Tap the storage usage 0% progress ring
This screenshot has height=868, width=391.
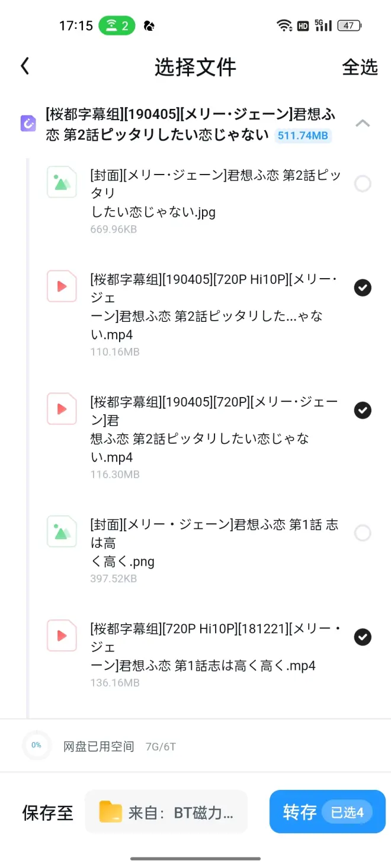click(x=37, y=746)
